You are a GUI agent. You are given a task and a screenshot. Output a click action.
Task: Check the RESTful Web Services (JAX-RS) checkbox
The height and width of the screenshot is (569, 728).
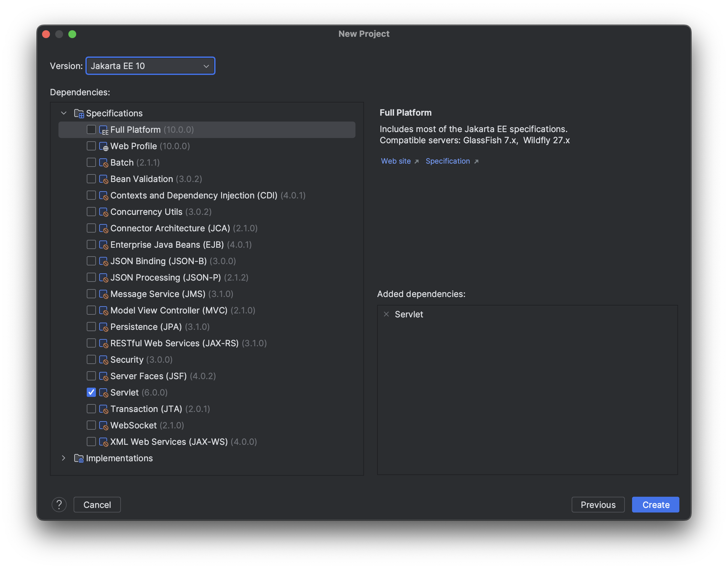pyautogui.click(x=91, y=343)
